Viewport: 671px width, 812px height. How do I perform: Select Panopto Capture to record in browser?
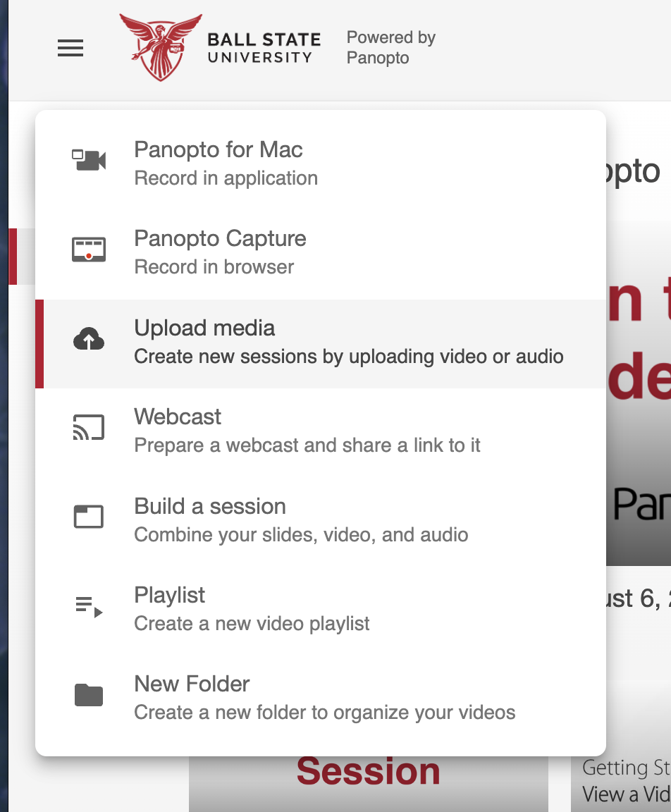[x=220, y=238]
